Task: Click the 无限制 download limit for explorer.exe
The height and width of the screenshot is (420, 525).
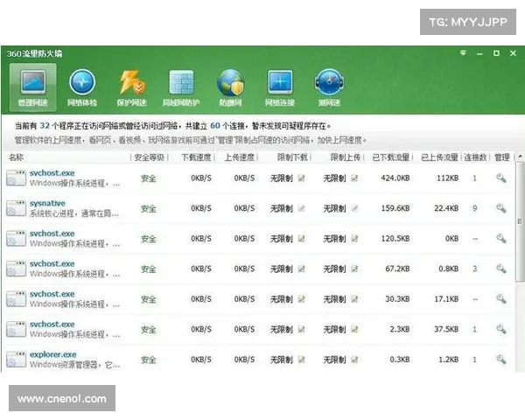Action: click(x=281, y=360)
